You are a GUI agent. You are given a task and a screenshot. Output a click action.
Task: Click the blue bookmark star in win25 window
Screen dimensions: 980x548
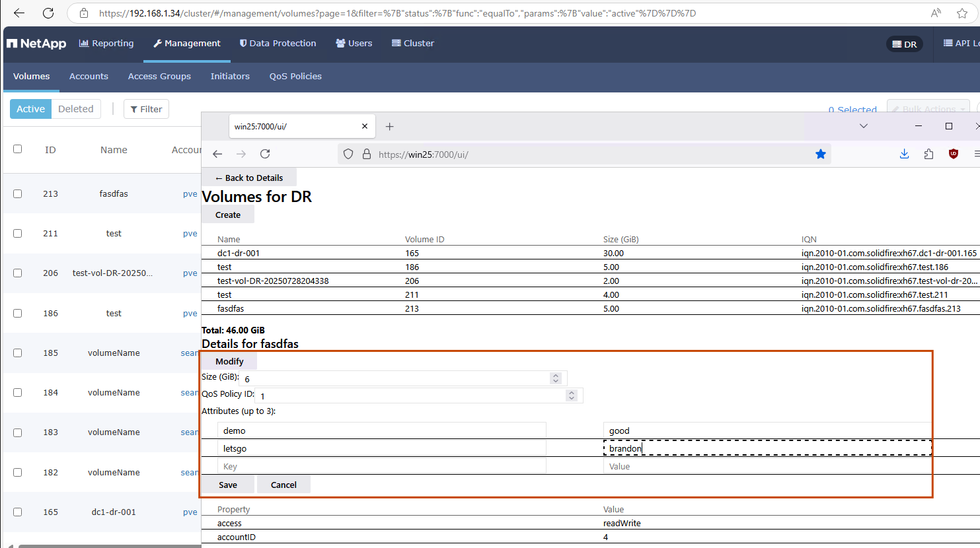(x=821, y=154)
